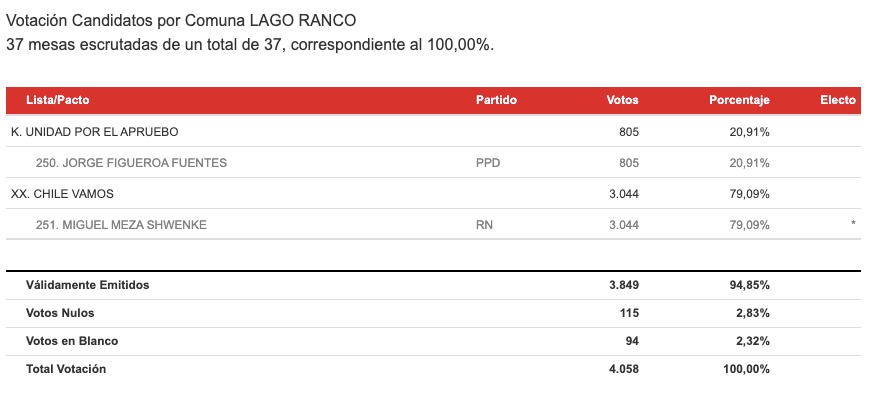
Task: Click the Votos en Blanco row label
Action: [x=72, y=341]
